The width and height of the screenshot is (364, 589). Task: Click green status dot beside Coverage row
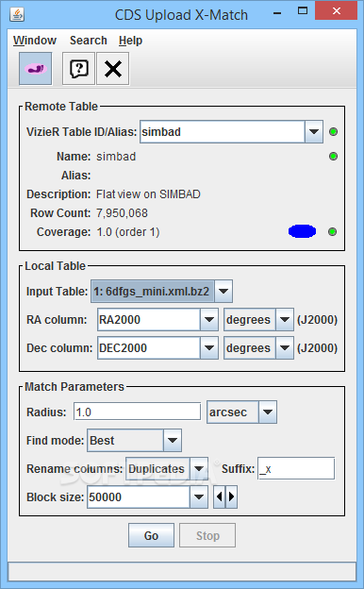(x=332, y=232)
